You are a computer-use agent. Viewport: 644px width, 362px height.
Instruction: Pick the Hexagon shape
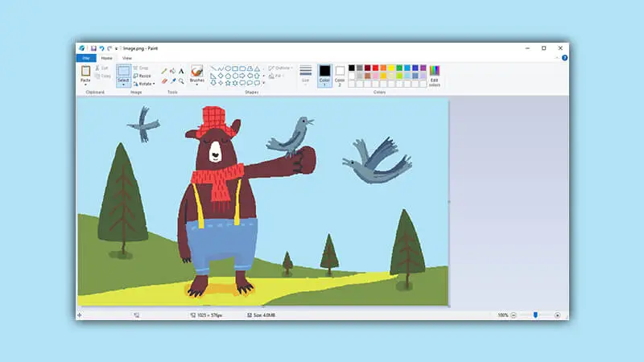(x=235, y=76)
